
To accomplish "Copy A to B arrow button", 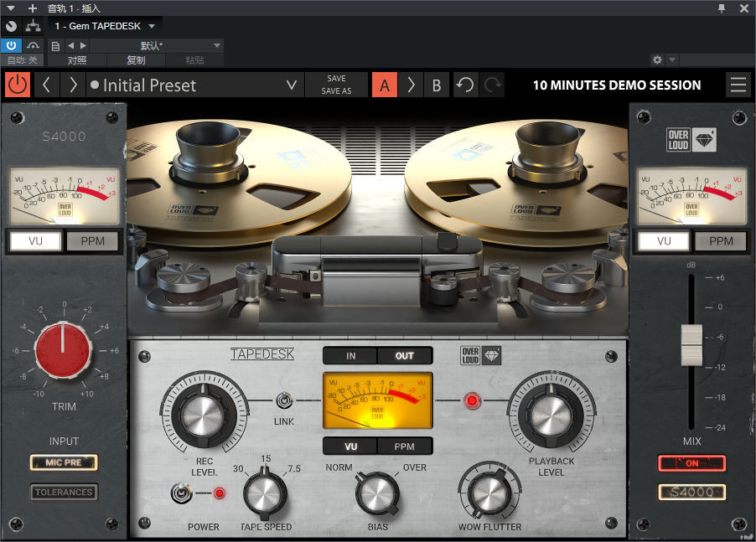I will pyautogui.click(x=411, y=85).
